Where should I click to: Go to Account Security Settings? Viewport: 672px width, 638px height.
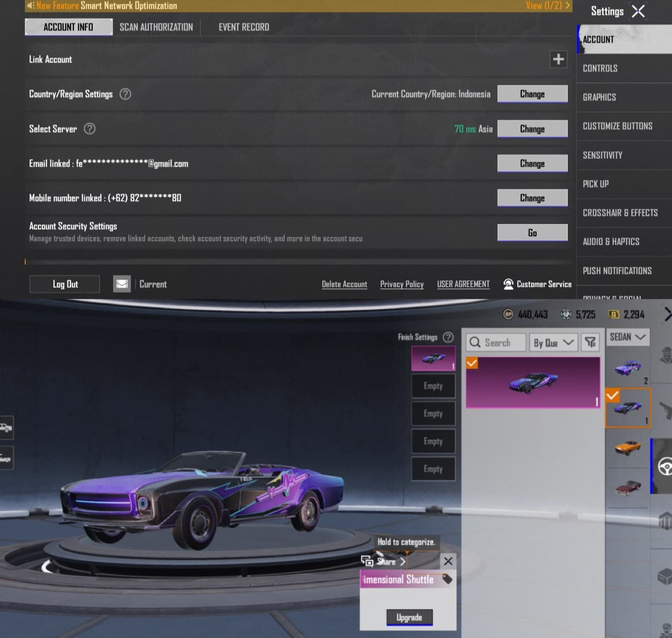[x=532, y=233]
